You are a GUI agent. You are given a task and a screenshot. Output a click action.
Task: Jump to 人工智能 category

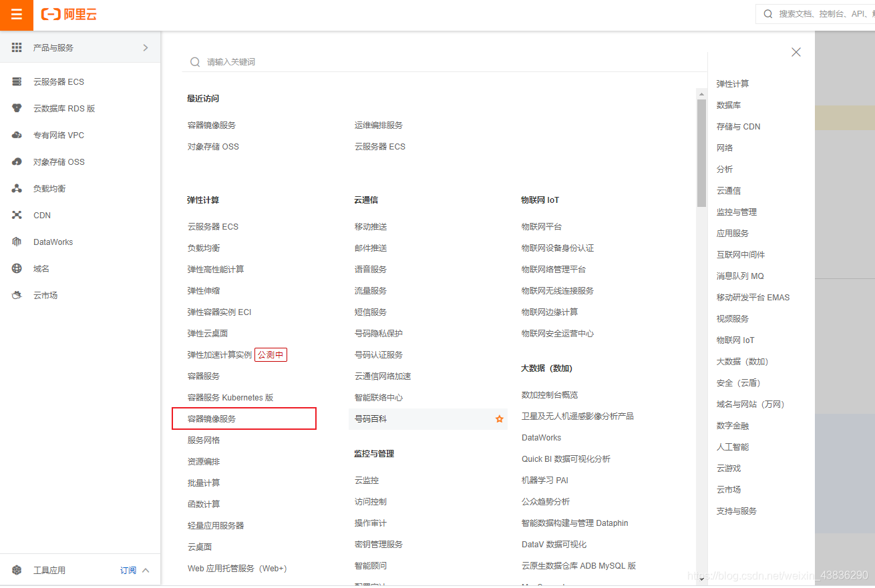click(733, 447)
